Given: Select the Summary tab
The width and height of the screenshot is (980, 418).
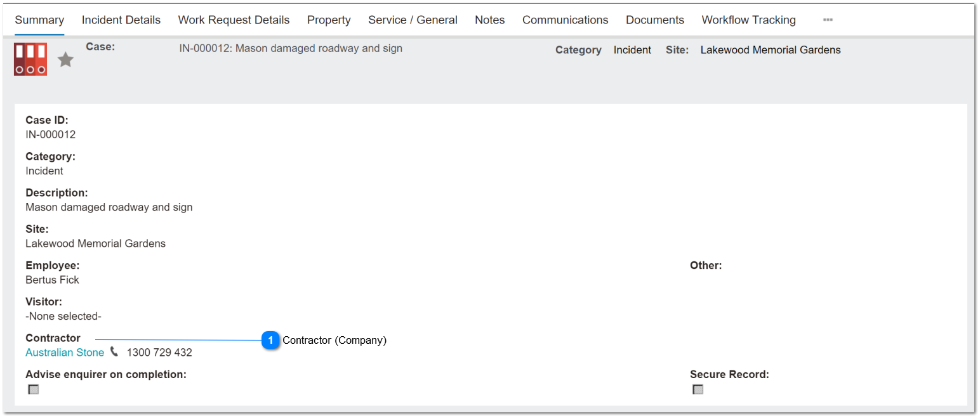Looking at the screenshot, I should [x=39, y=20].
